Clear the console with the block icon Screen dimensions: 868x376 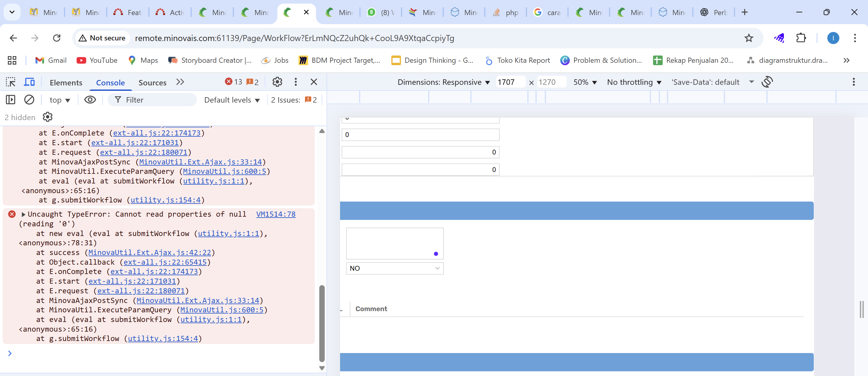29,100
